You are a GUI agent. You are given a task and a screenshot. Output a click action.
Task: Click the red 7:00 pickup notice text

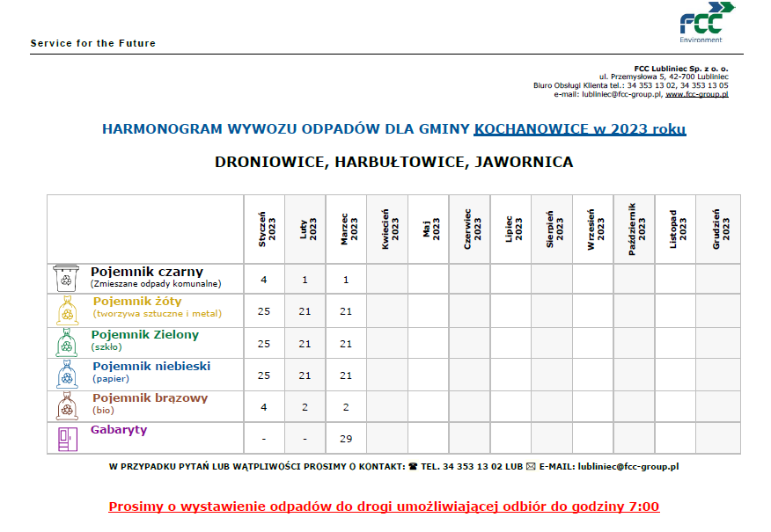[x=384, y=506]
